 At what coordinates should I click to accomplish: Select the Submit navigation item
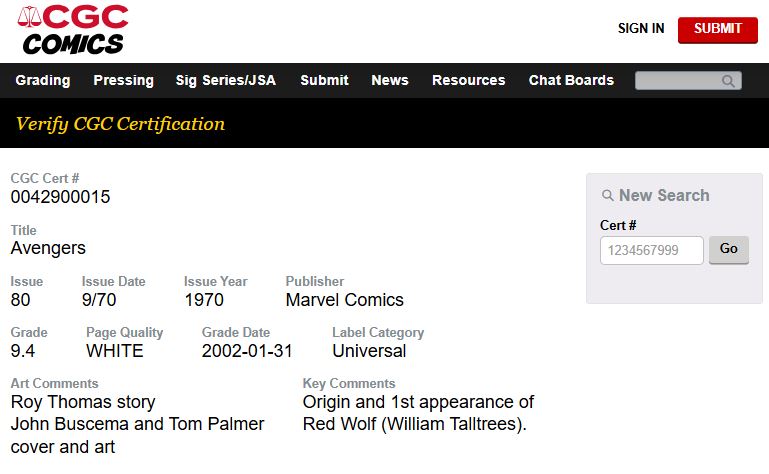324,80
